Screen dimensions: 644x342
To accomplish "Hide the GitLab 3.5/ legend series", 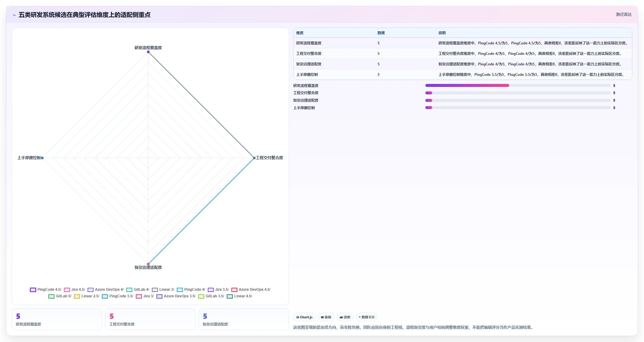I will point(211,296).
